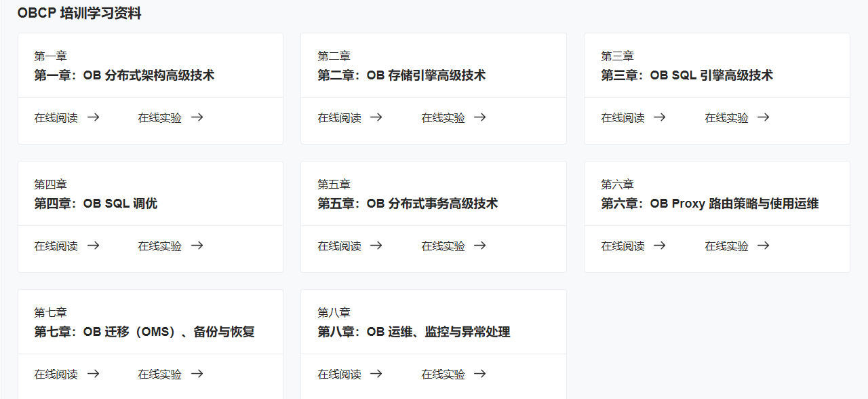Image resolution: width=868 pixels, height=399 pixels.
Task: Click the arrow icon beside 第四章 在线实验
Action: pos(197,246)
